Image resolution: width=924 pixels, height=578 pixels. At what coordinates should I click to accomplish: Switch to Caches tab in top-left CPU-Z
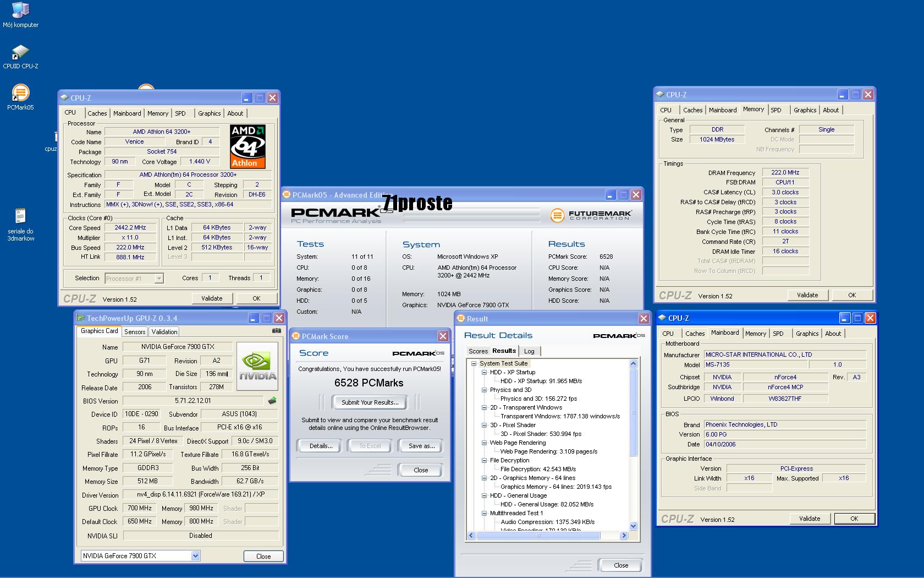(x=97, y=113)
